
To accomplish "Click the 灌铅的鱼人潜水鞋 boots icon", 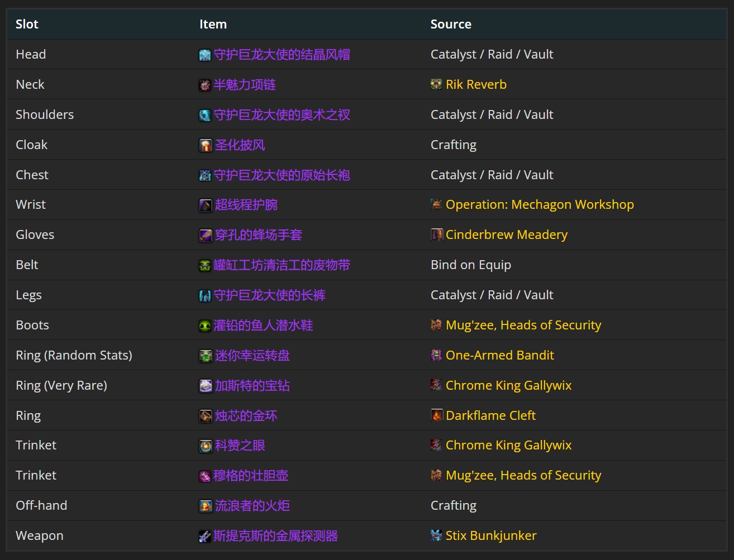I will [x=205, y=325].
